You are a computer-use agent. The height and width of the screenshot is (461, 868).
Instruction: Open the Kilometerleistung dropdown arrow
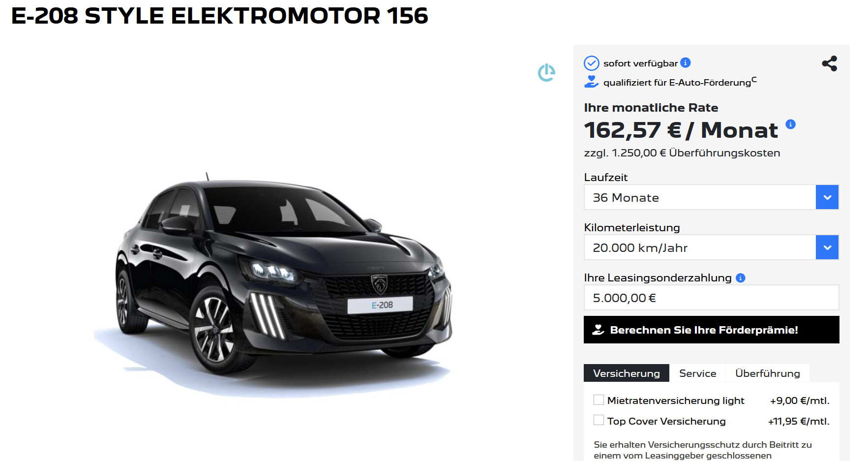[x=827, y=247]
